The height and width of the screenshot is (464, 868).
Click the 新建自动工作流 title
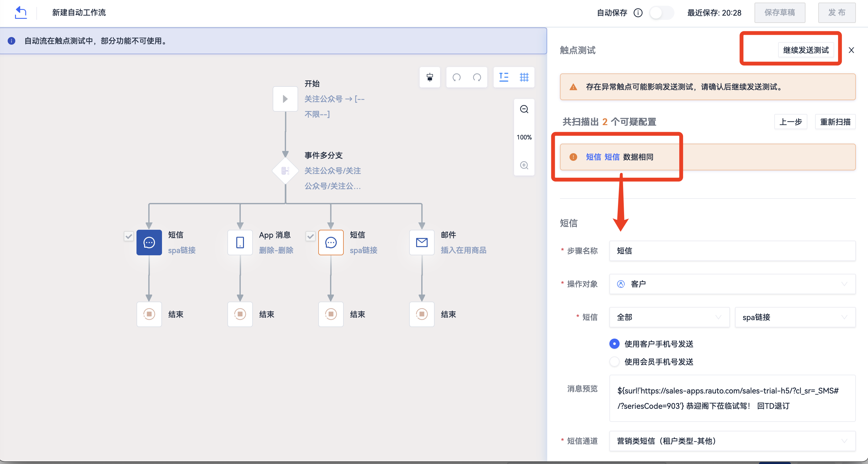(x=79, y=12)
